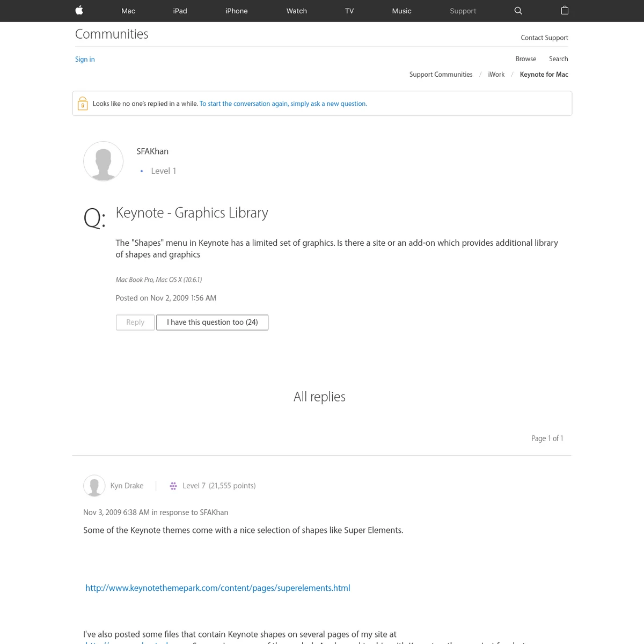
Task: Navigate to iWork breadcrumb
Action: click(496, 75)
